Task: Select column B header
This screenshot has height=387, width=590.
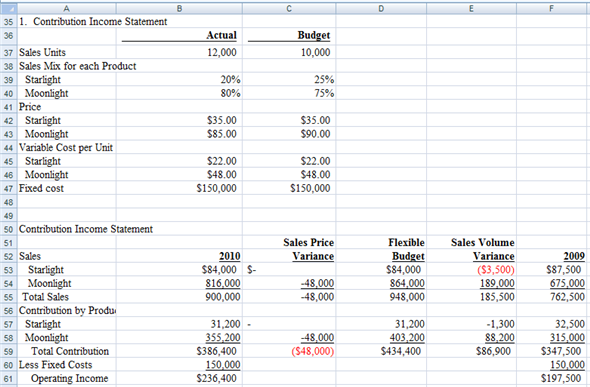Action: coord(179,8)
